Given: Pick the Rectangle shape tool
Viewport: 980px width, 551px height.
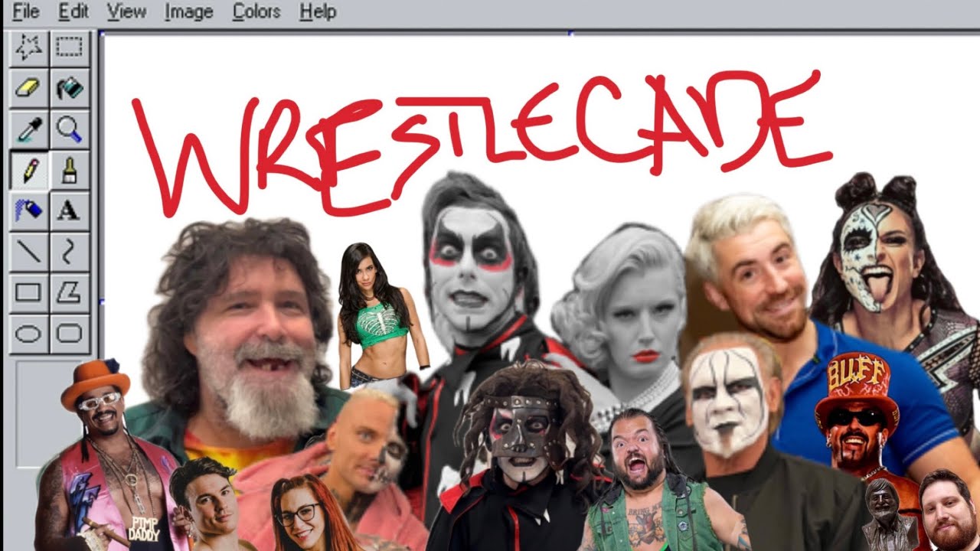Looking at the screenshot, I should 29,292.
